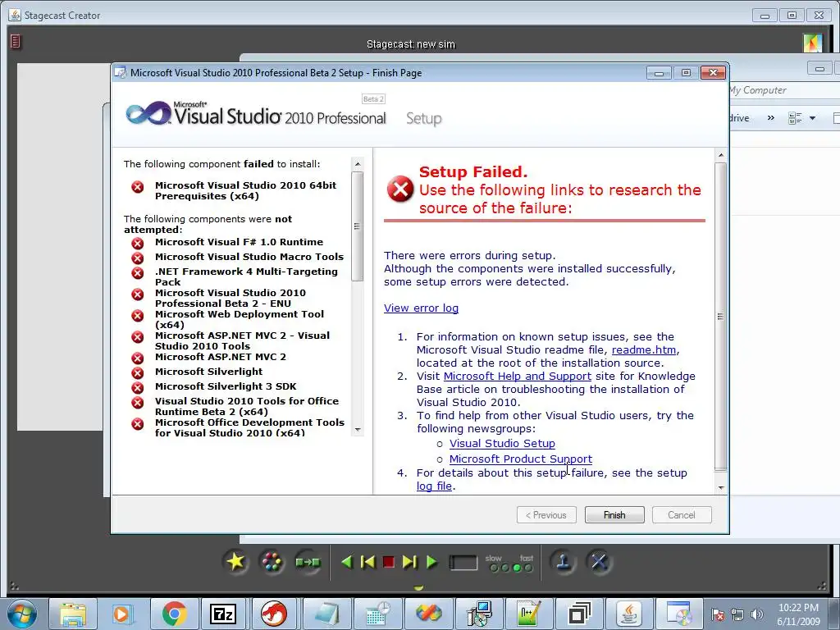This screenshot has height=630, width=840.
Task: Click the red creature icon on taskbar
Action: coord(274,614)
